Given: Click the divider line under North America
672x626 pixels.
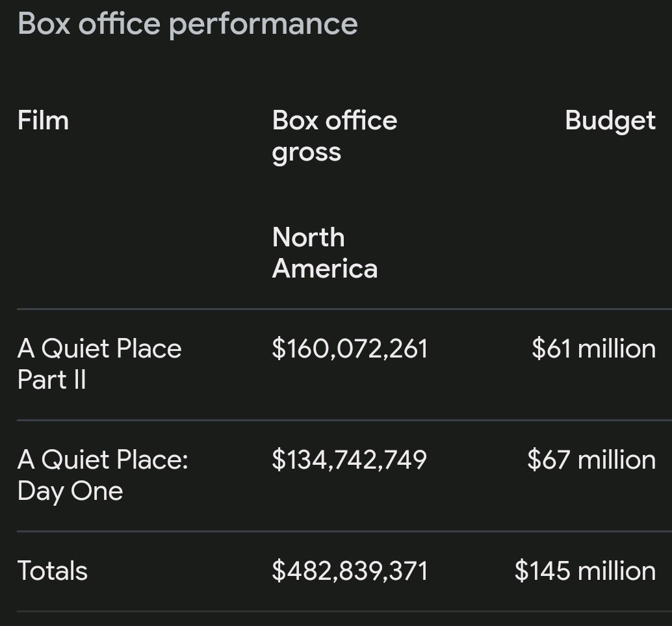Looking at the screenshot, I should click(336, 309).
